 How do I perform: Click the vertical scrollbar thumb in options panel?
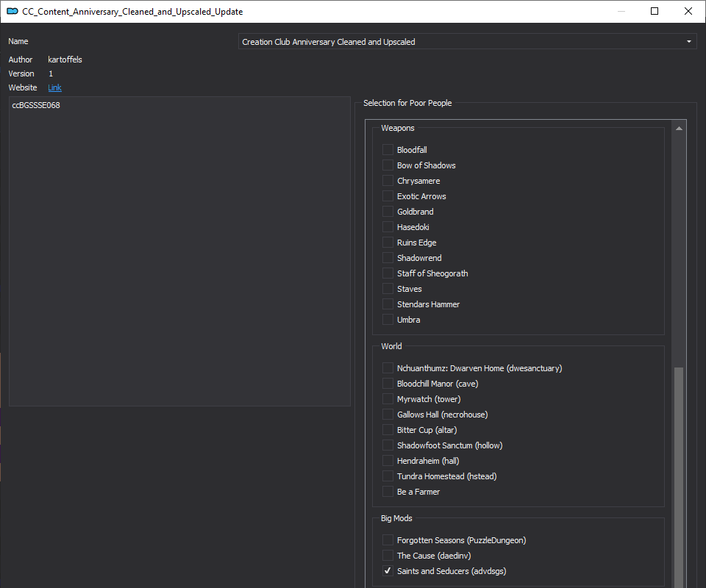(679, 477)
